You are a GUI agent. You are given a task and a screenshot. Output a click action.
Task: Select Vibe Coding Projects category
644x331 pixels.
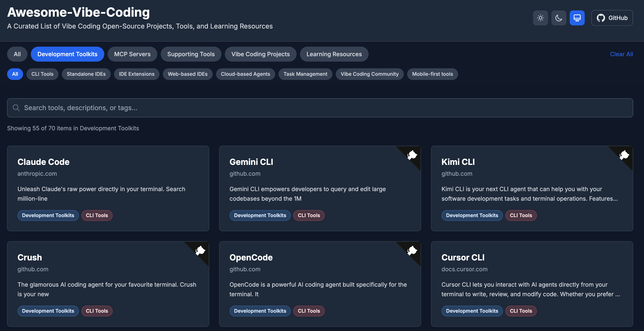(x=261, y=54)
